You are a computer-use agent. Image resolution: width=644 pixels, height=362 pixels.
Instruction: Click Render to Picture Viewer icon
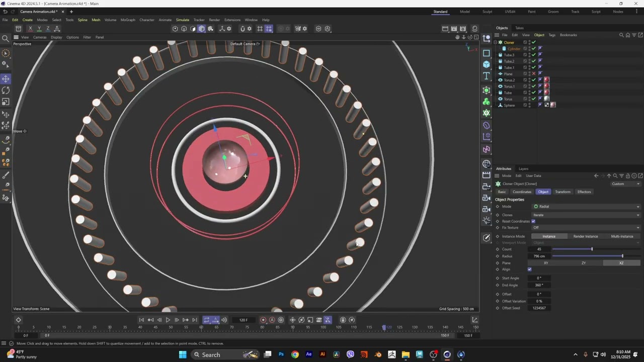coord(454,29)
